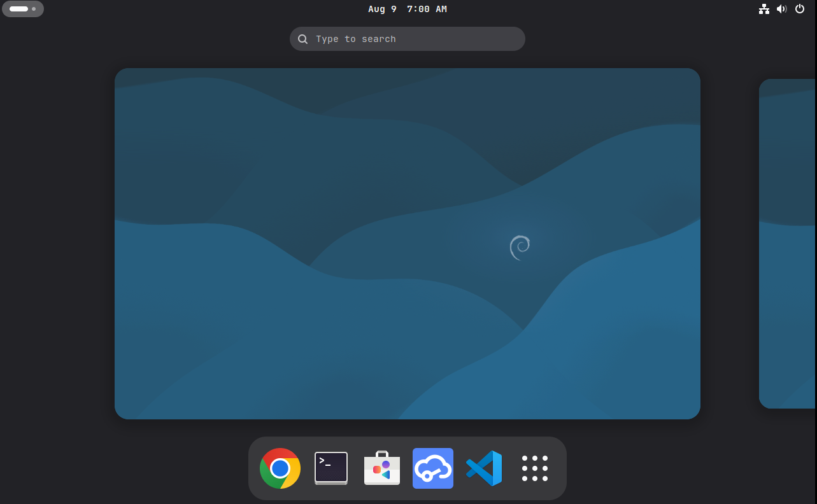817x504 pixels.
Task: Focus the 'Type to search' field
Action: (x=414, y=39)
